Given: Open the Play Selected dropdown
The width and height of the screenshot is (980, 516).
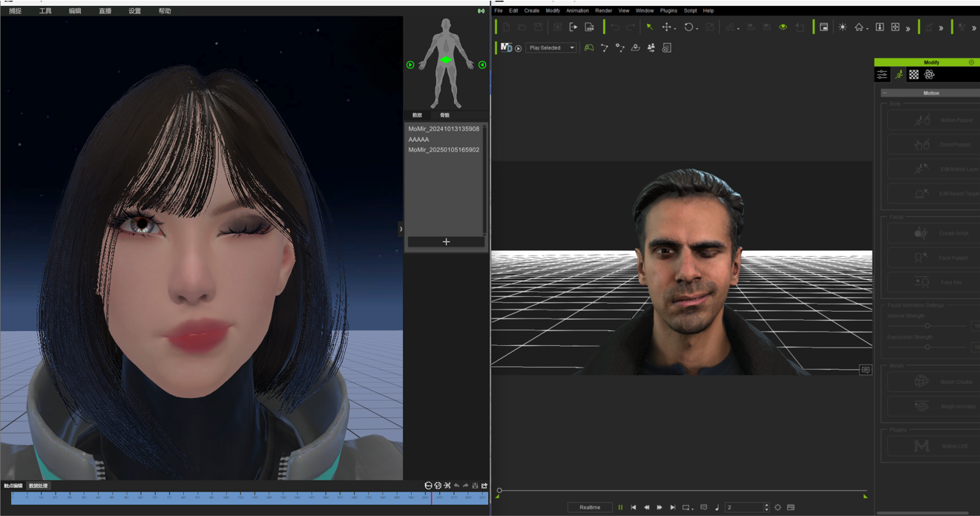Looking at the screenshot, I should 551,48.
